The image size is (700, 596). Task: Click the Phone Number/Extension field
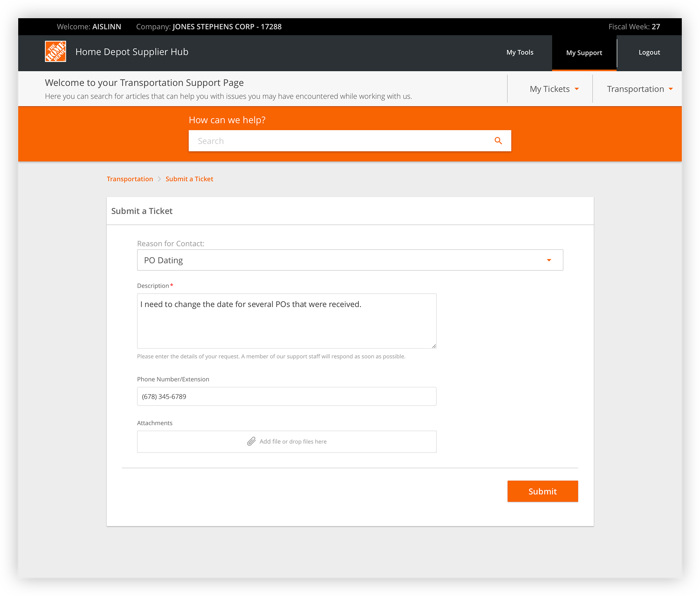coord(287,396)
